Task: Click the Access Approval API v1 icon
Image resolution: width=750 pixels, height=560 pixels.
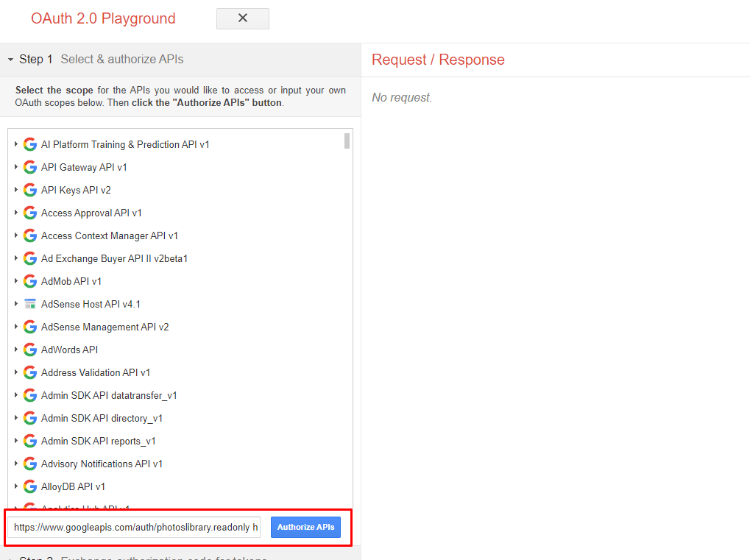Action: click(29, 212)
